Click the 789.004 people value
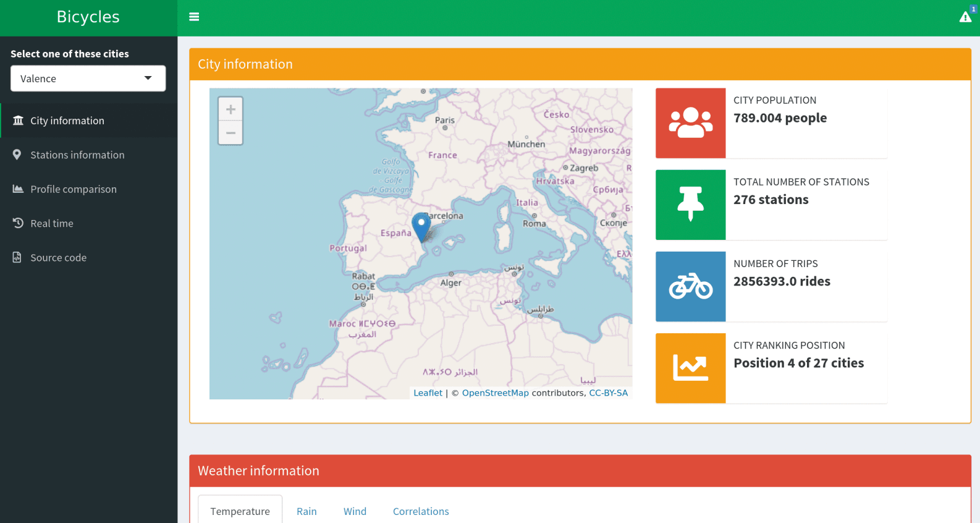 [x=780, y=118]
